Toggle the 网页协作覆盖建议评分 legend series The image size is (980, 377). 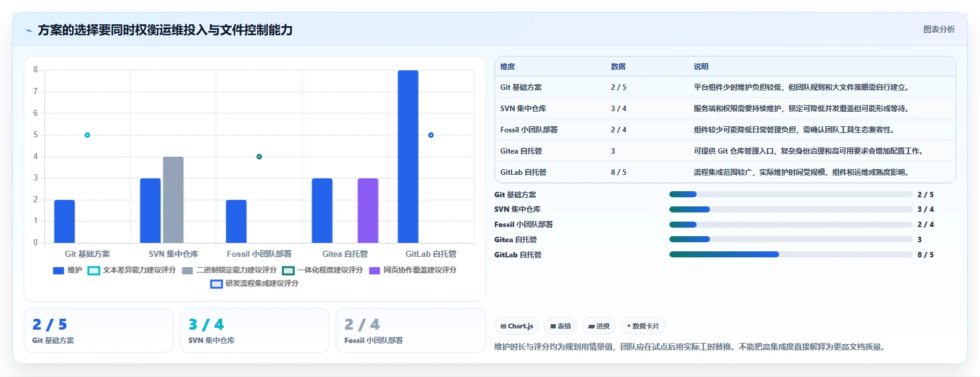click(413, 270)
